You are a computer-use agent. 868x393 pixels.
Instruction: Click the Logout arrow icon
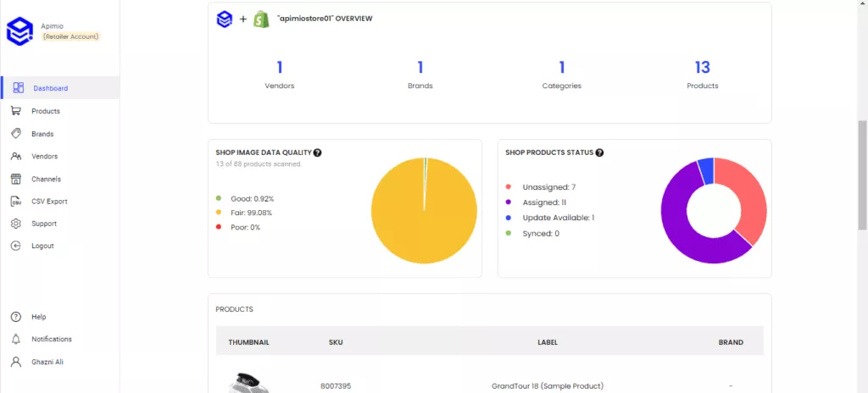point(15,246)
